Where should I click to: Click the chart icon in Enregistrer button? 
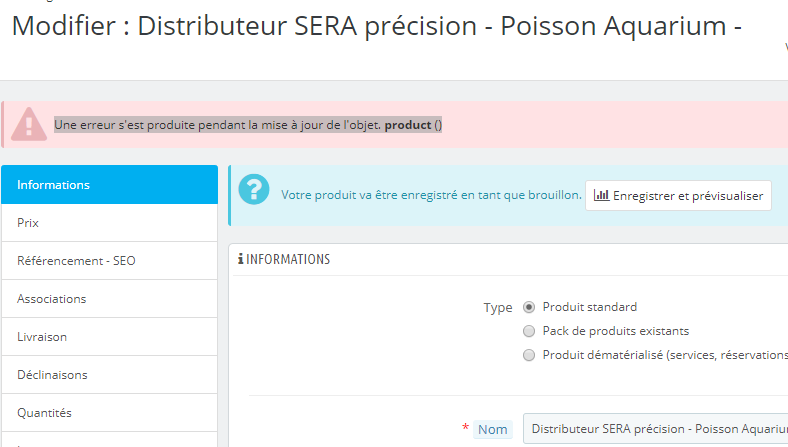(601, 196)
